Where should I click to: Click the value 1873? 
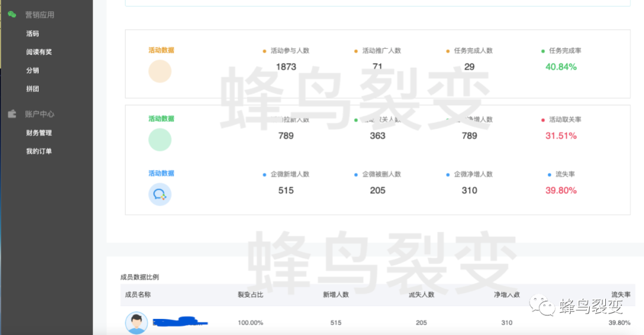tap(286, 67)
